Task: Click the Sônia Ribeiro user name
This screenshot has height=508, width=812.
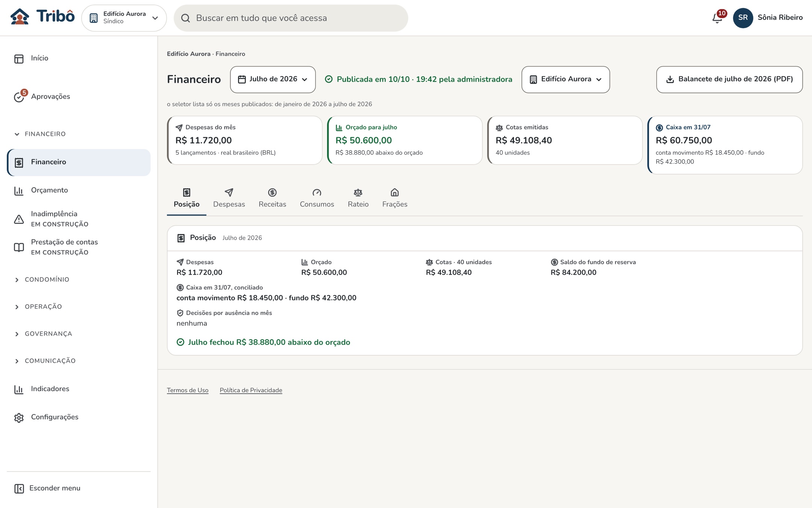Action: (780, 18)
